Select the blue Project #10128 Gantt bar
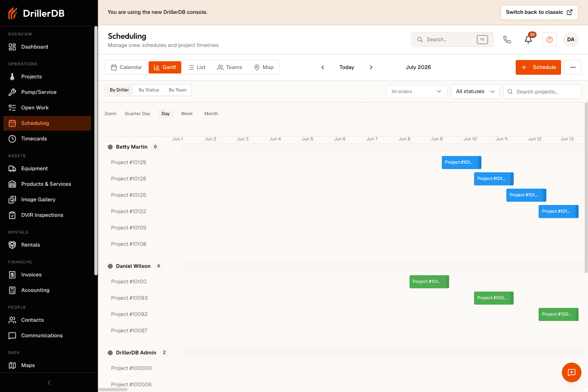Screen dimensions: 588x392 coord(494,179)
